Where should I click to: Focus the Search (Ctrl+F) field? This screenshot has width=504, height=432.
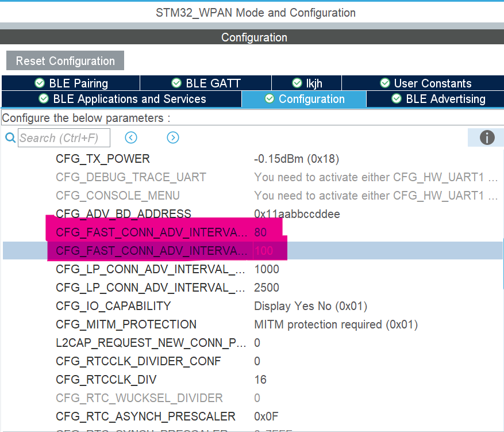tap(64, 137)
